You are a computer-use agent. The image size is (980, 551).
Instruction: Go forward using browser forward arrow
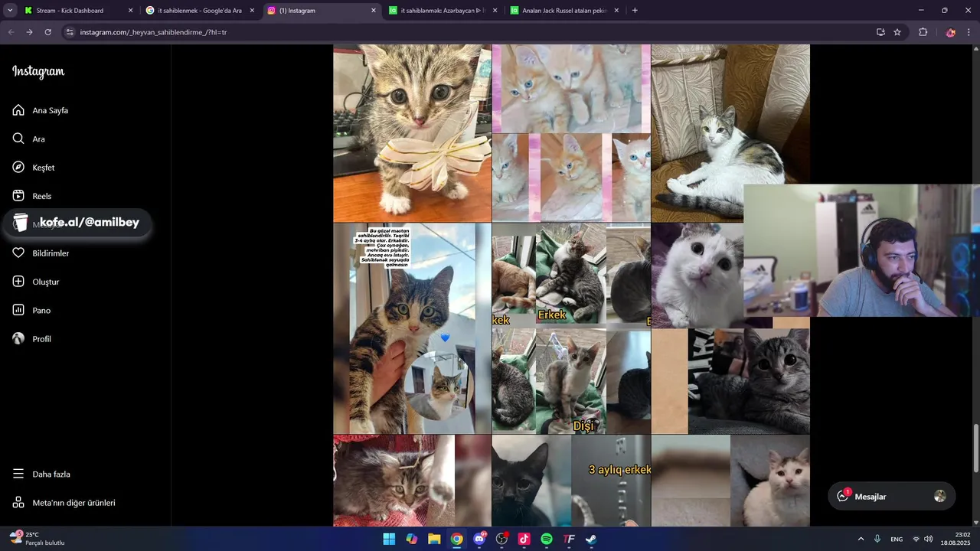click(29, 32)
